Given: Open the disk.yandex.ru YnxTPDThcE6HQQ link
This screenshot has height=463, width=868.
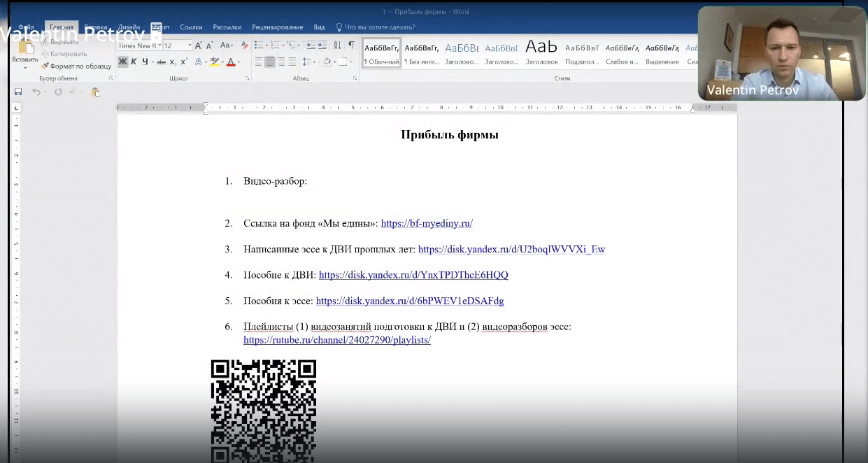Looking at the screenshot, I should 413,275.
